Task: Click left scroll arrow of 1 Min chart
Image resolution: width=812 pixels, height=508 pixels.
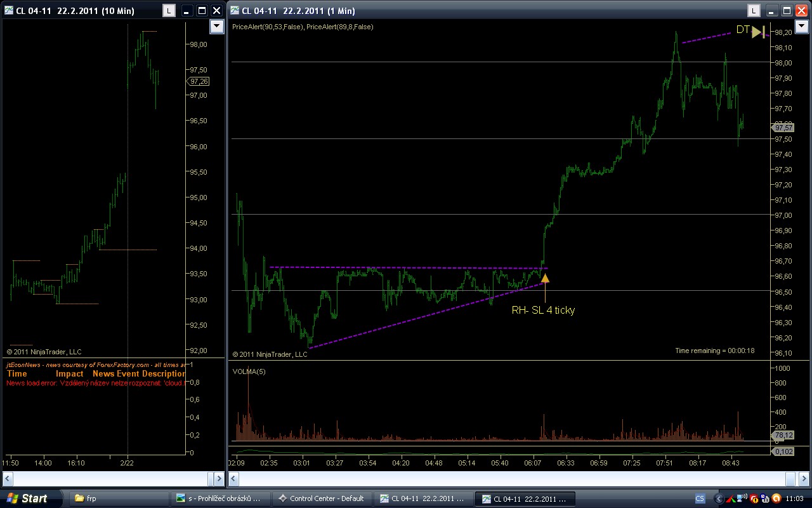Action: [233, 478]
